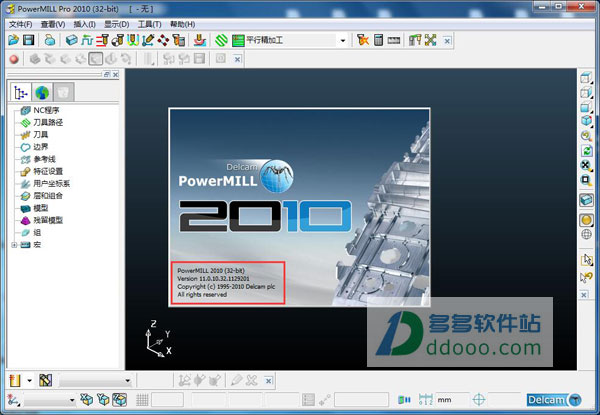Click the Delcam logo button
This screenshot has width=600, height=415.
point(554,400)
